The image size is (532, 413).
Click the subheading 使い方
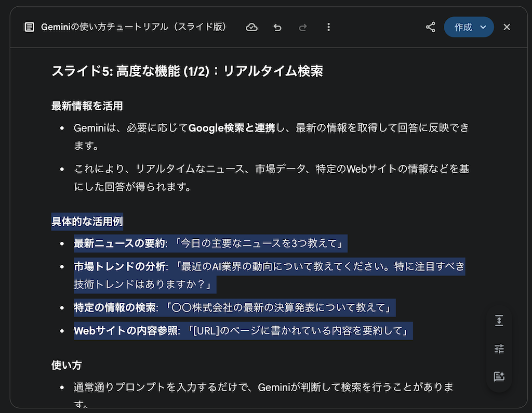tap(66, 366)
